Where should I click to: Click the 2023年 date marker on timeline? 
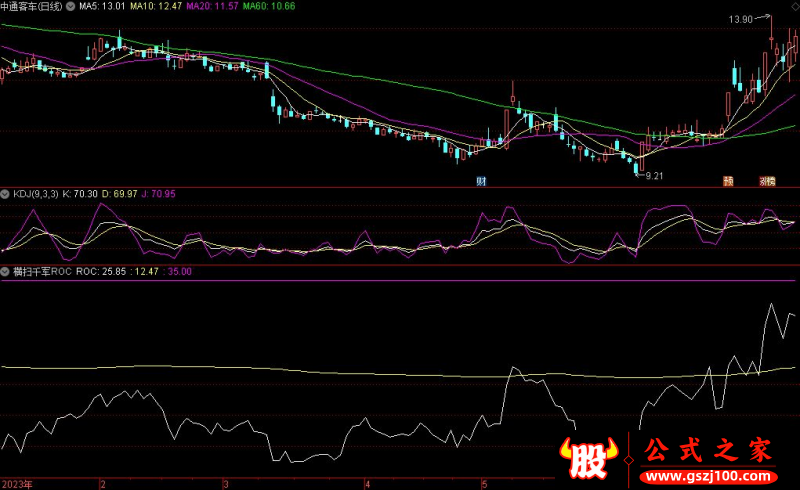point(17,483)
